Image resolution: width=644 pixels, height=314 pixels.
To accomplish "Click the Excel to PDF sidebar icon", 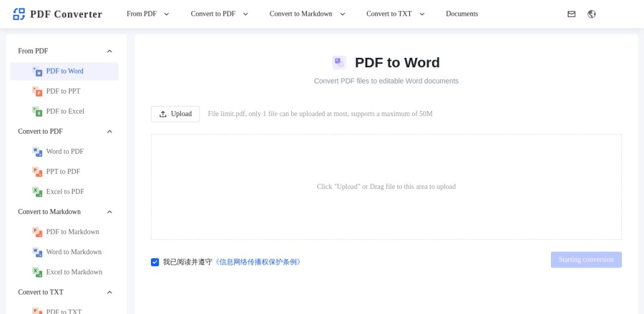I will coord(37,192).
